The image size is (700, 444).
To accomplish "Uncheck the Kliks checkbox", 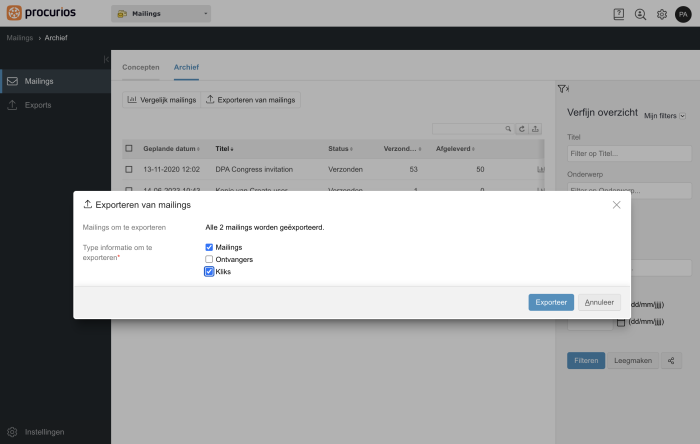I will (x=209, y=271).
